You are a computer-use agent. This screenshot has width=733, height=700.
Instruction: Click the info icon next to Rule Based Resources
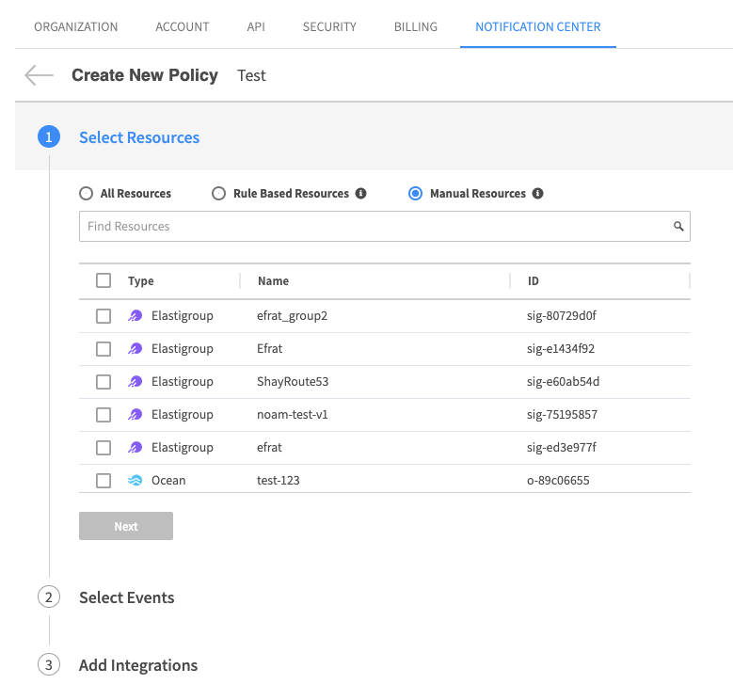pos(360,194)
